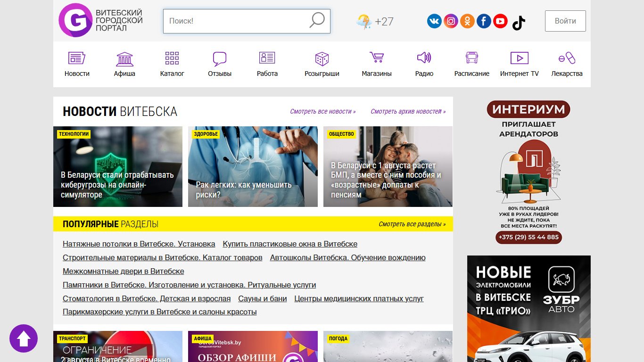Viewport: 644px width, 362px height.
Task: Open the БМП growth news card
Action: [x=388, y=166]
